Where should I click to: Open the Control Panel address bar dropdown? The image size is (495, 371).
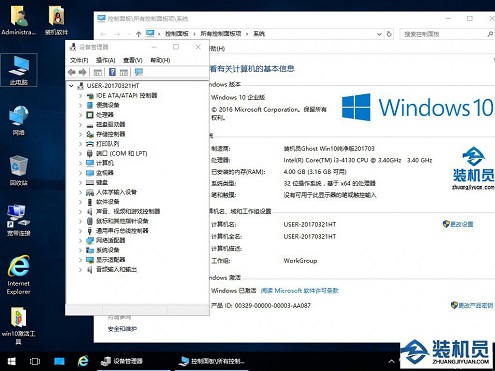click(x=379, y=34)
